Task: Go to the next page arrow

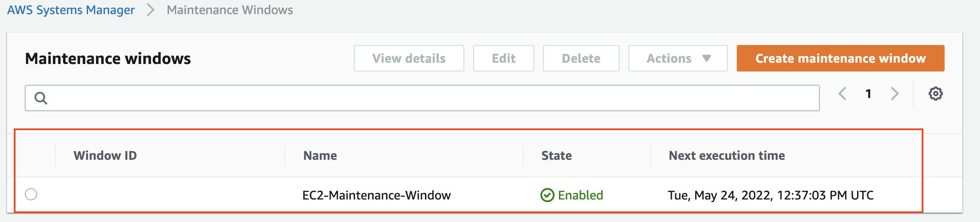Action: point(895,94)
